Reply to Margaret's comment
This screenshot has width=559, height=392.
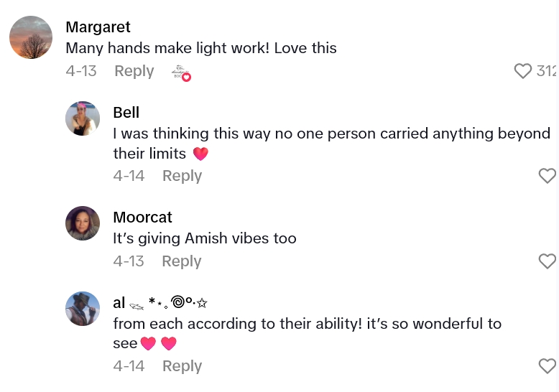click(x=134, y=71)
